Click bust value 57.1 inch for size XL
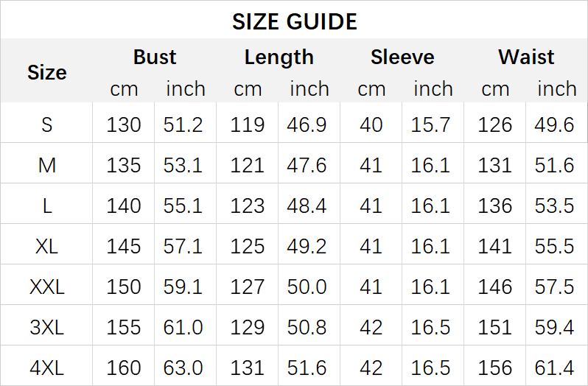Screen dimensions: 588x386 pos(185,246)
